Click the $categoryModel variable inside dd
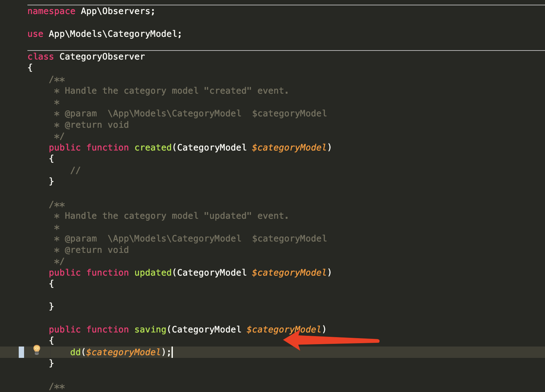The image size is (545, 392). 123,352
